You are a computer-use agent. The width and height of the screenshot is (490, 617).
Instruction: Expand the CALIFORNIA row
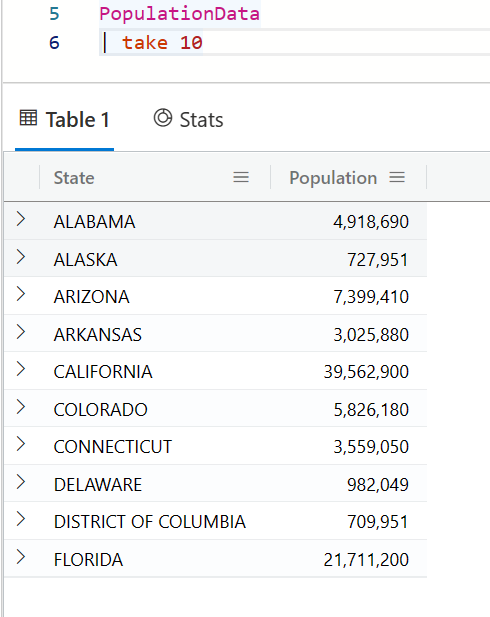coord(21,369)
